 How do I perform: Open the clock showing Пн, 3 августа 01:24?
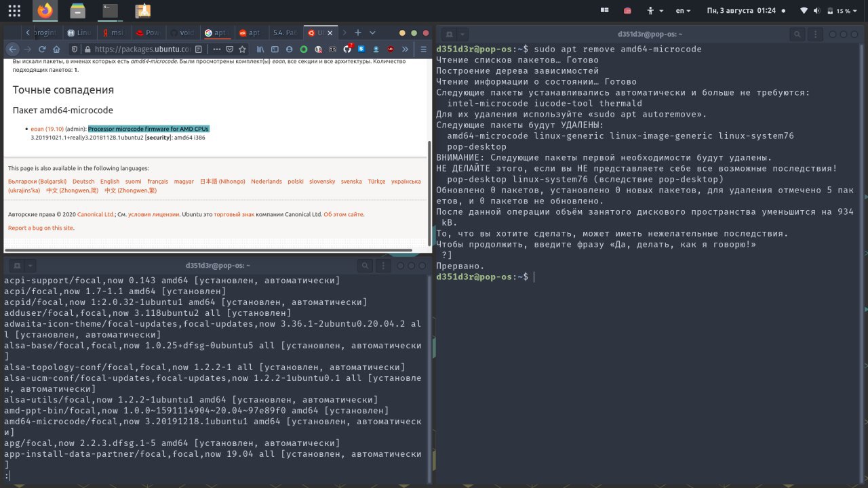coord(741,11)
